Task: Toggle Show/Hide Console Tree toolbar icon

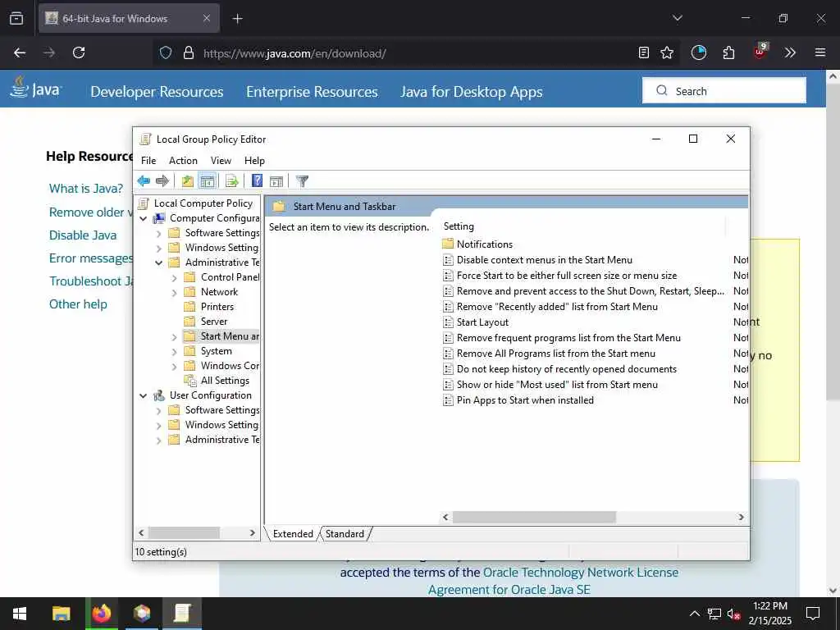Action: point(207,181)
